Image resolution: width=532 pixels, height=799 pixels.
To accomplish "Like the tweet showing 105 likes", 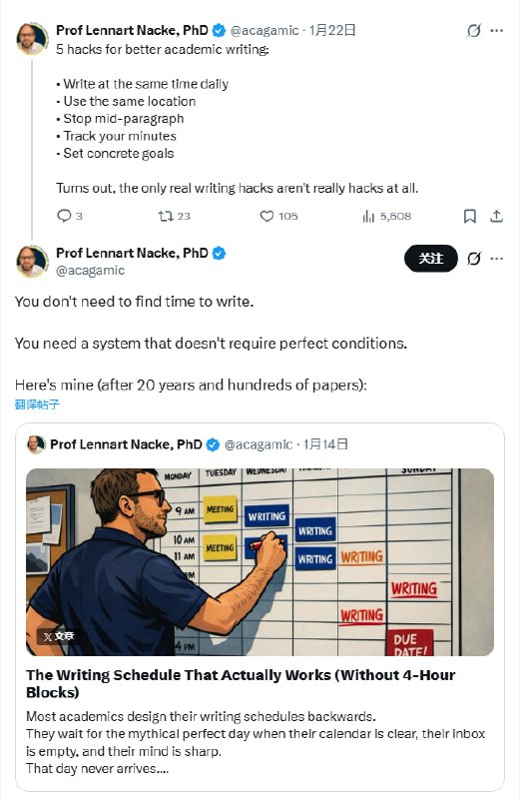I will pyautogui.click(x=266, y=216).
